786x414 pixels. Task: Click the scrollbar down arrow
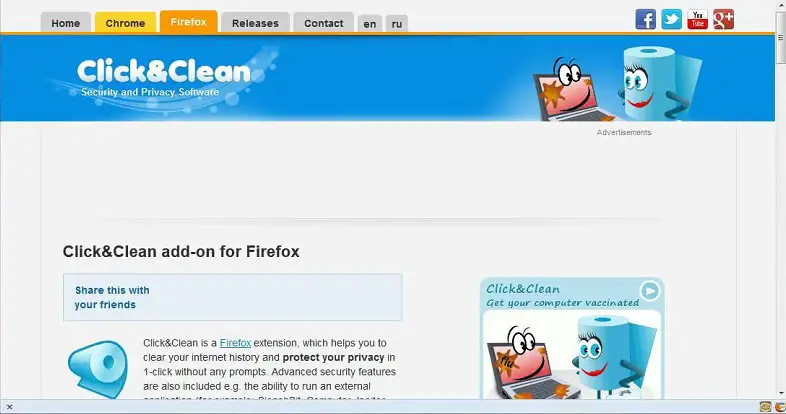[x=780, y=393]
